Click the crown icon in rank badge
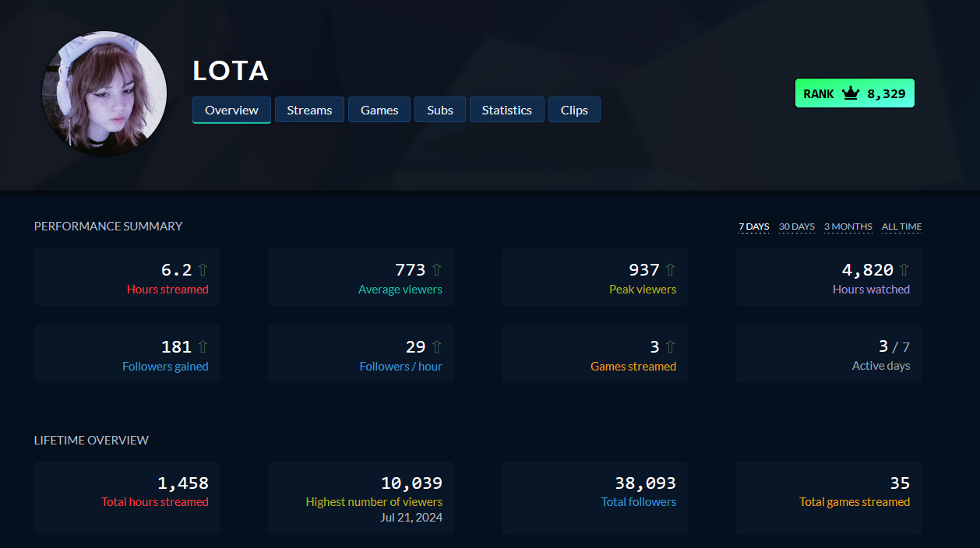The width and height of the screenshot is (980, 548). pos(850,93)
